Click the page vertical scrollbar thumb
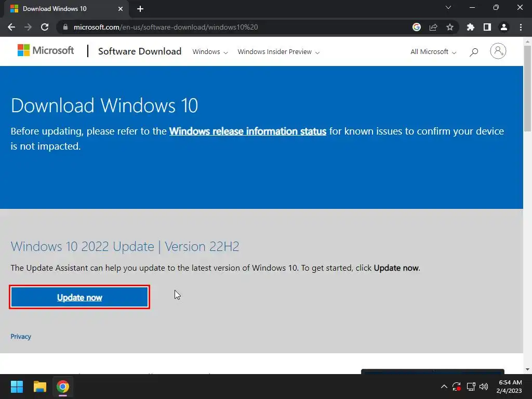Image resolution: width=532 pixels, height=399 pixels. (x=528, y=88)
